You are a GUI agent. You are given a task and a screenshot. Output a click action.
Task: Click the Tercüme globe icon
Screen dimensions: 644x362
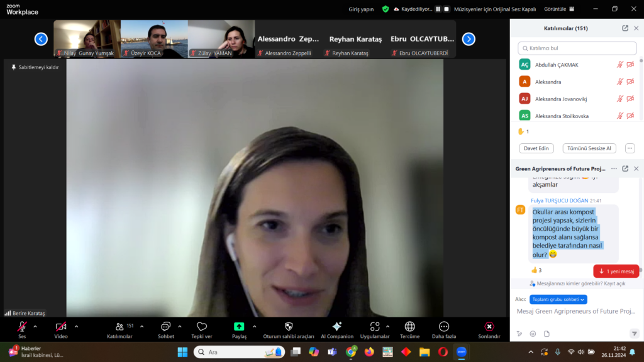[x=409, y=327]
